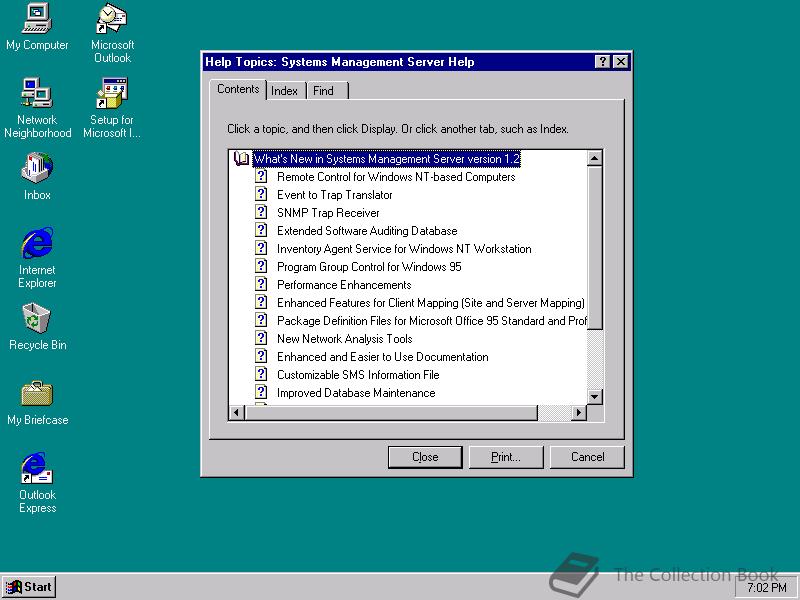
Task: Select Inventory Agent Service for Windows NT Workstation
Action: point(404,249)
